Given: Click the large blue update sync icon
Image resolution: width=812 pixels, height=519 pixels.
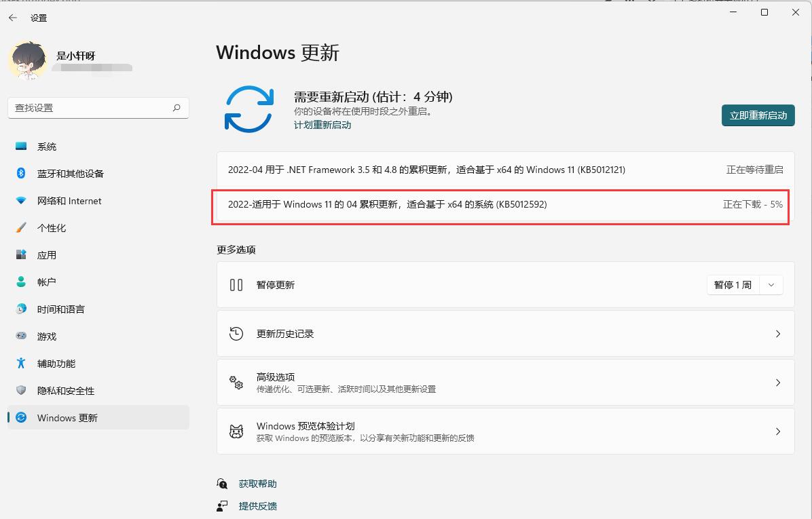Looking at the screenshot, I should 249,109.
